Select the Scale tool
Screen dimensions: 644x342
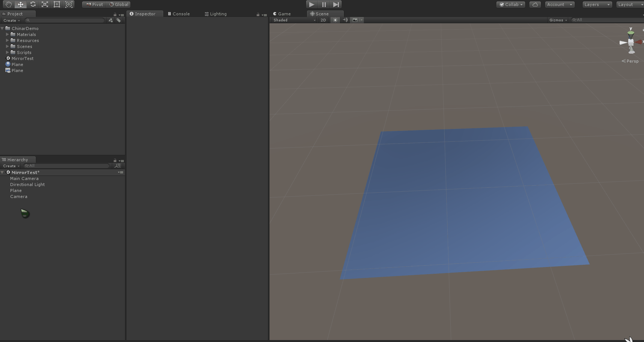point(45,4)
